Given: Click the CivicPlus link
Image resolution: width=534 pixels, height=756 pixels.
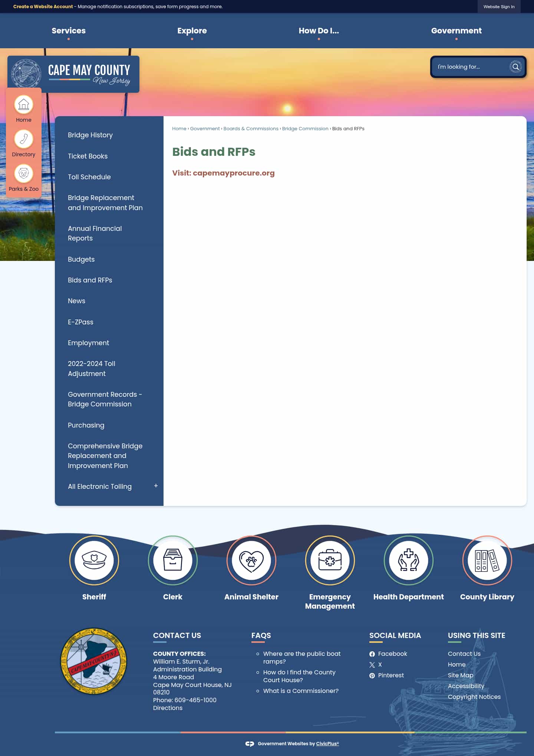Looking at the screenshot, I should tap(327, 744).
